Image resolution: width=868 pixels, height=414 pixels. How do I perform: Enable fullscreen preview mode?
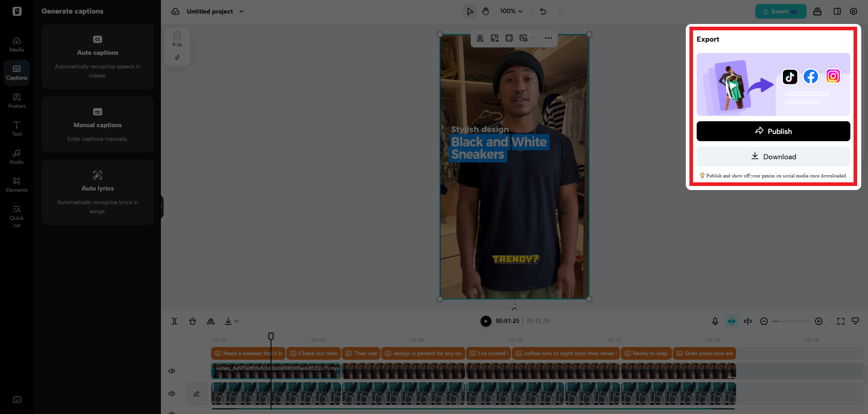pyautogui.click(x=840, y=321)
